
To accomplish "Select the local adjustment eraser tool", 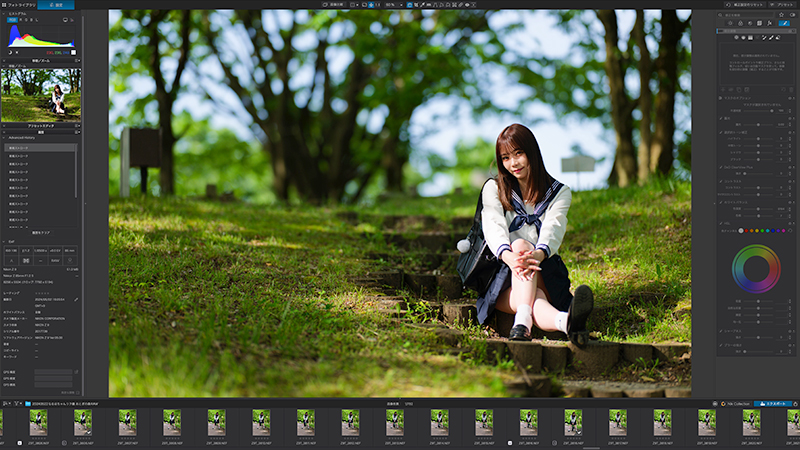I will (x=778, y=37).
